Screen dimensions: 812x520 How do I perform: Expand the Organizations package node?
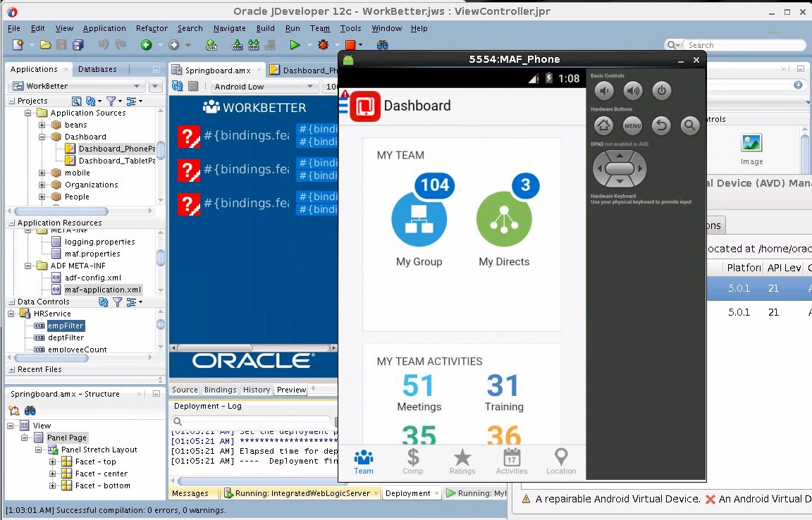tap(42, 185)
